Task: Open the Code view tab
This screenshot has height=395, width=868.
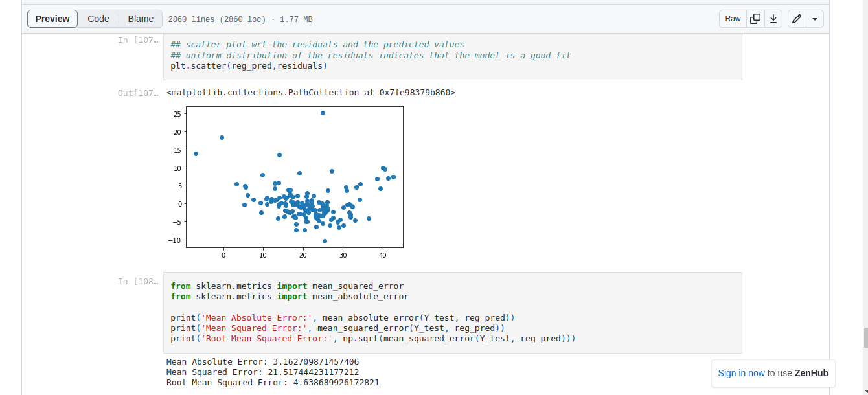Action: [x=98, y=19]
